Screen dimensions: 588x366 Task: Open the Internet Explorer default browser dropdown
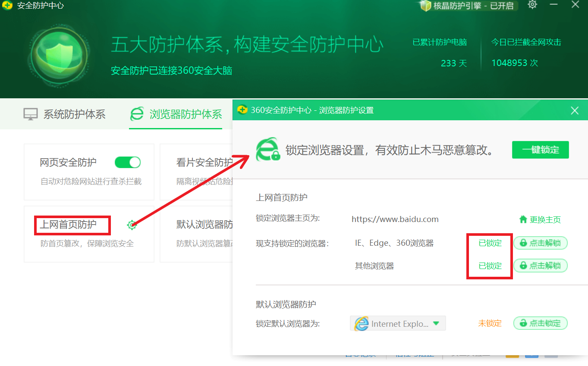398,323
